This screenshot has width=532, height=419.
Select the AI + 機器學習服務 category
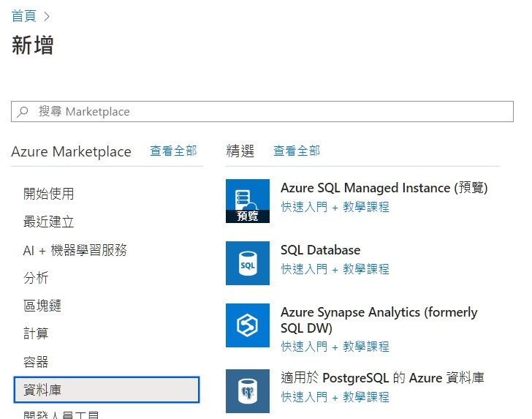point(75,250)
